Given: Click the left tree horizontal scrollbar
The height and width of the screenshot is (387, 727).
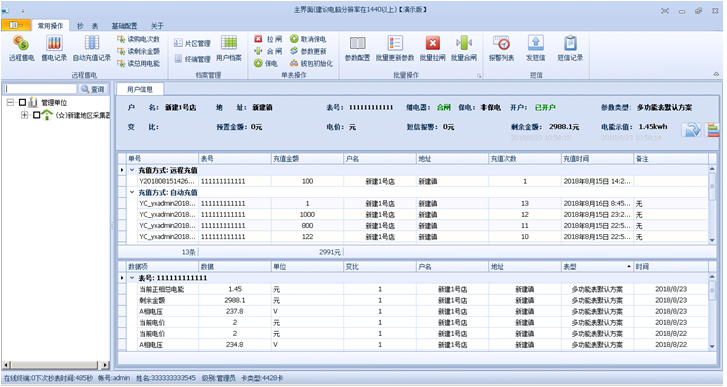Looking at the screenshot, I should coord(56,365).
